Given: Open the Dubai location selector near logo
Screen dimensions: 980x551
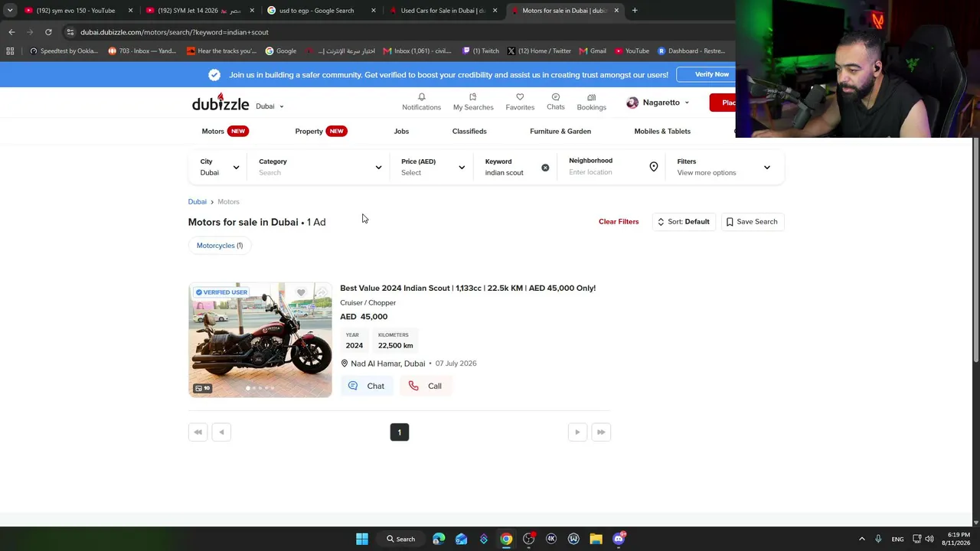Looking at the screenshot, I should 269,106.
